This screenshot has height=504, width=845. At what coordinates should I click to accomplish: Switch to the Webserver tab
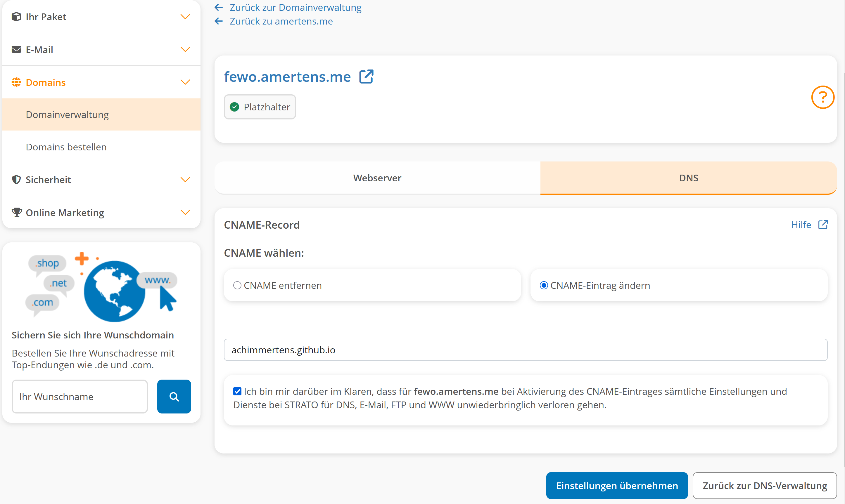click(x=377, y=178)
